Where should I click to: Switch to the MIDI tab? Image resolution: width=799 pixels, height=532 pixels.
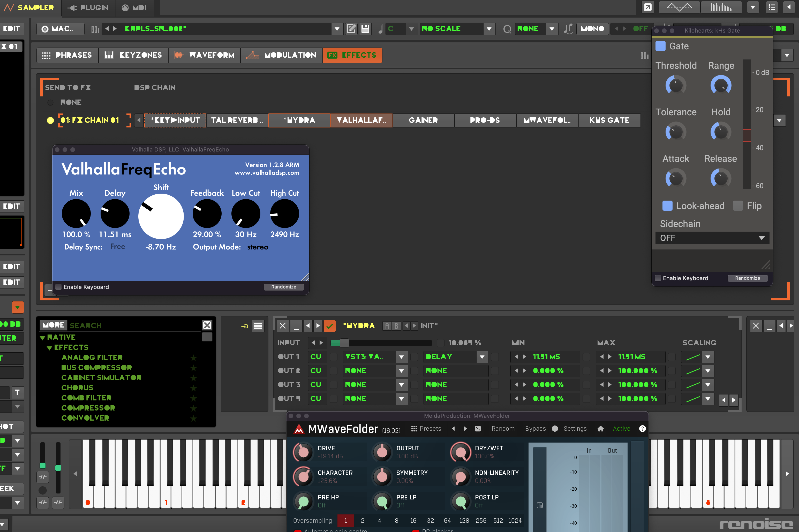coord(134,7)
